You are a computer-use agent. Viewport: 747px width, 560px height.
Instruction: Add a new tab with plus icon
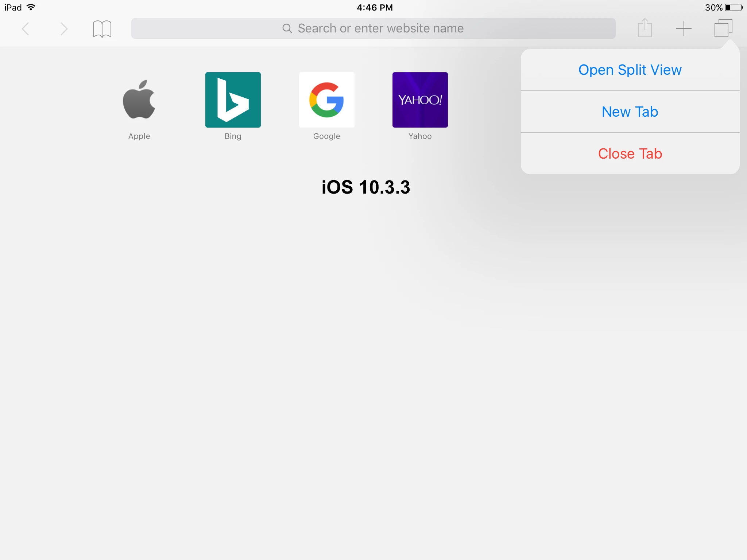click(684, 28)
